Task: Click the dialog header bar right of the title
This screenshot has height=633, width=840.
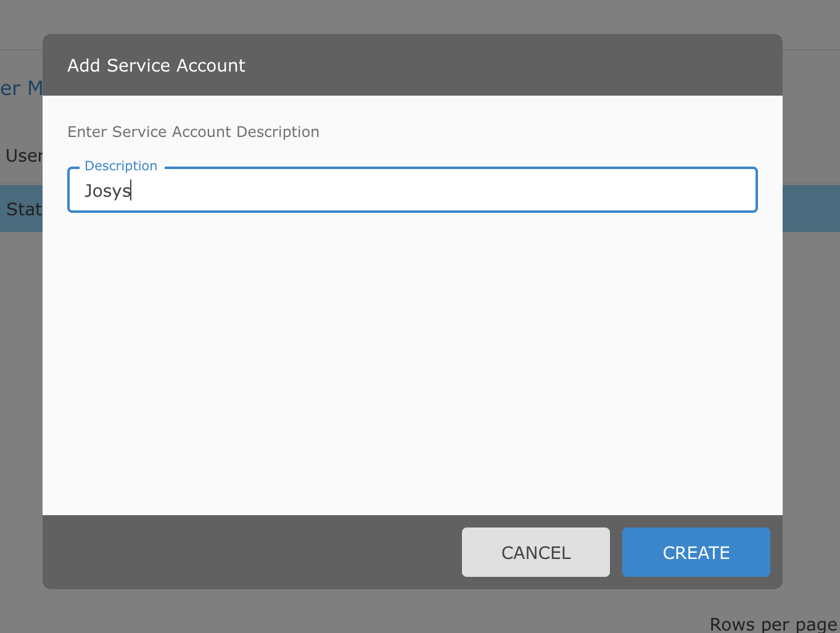Action: point(512,65)
